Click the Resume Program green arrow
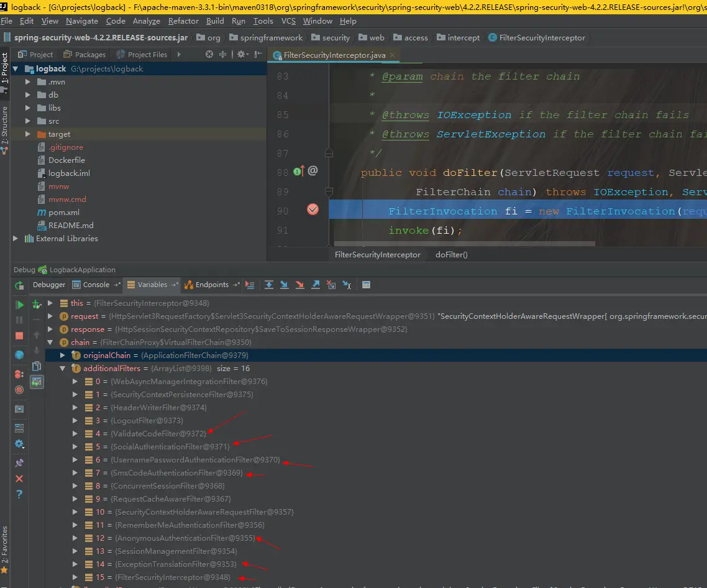Viewport: 707px width, 588px height. pyautogui.click(x=19, y=305)
